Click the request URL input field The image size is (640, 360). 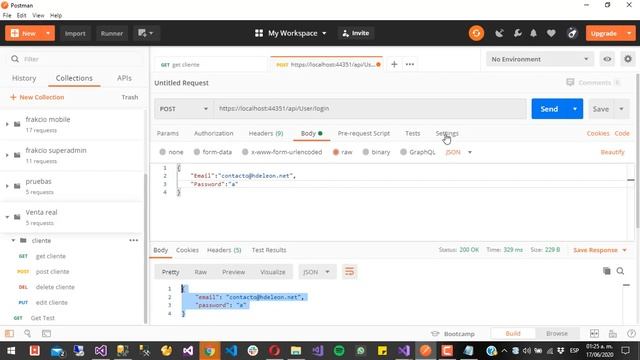[371, 109]
